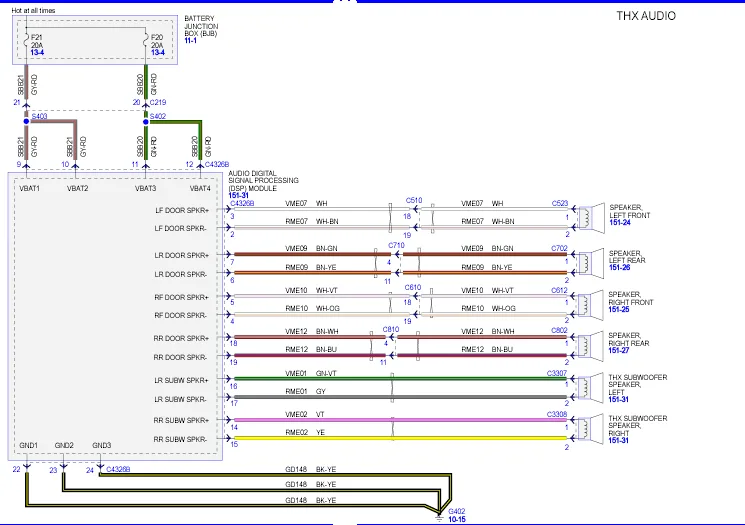Click the F20 20A fuse symbol
Image resolution: width=745 pixels, height=525 pixels.
click(146, 41)
